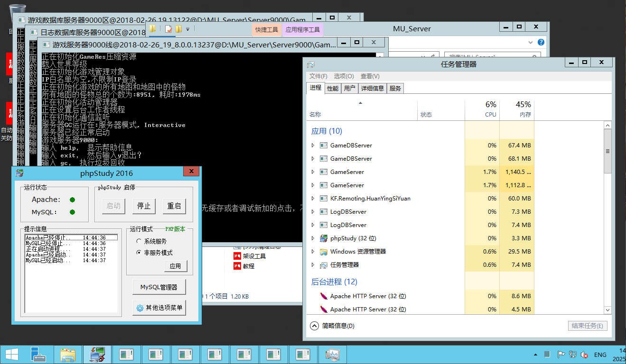Click the 教程 file icon in MU_Server
Image resolution: width=626 pixels, height=364 pixels.
tap(237, 266)
